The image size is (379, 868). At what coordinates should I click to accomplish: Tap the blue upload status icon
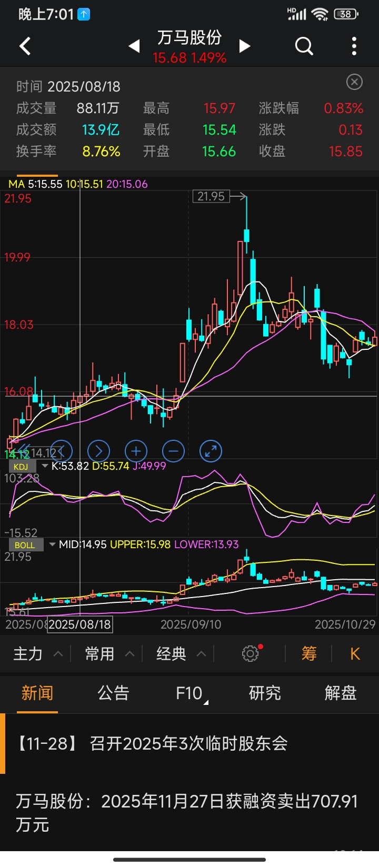coord(84,14)
